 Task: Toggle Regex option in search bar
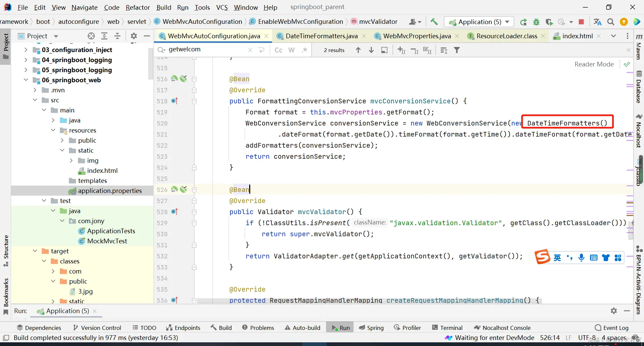(305, 50)
